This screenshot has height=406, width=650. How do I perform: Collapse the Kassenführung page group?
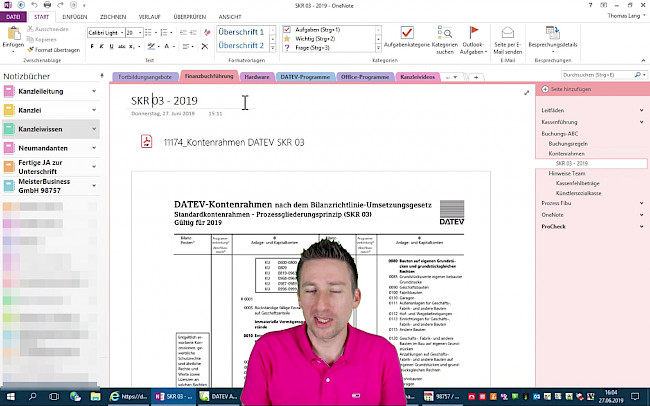[x=641, y=119]
